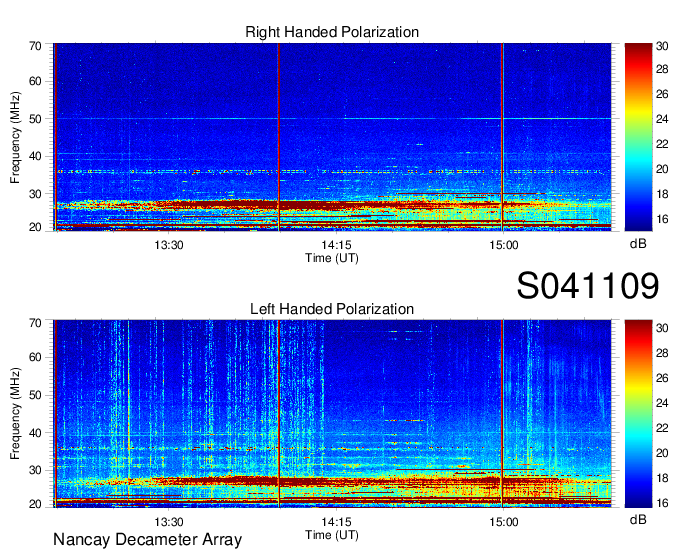
Task: Click the 18 tick on the Left Handed color bar
Action: point(662,478)
